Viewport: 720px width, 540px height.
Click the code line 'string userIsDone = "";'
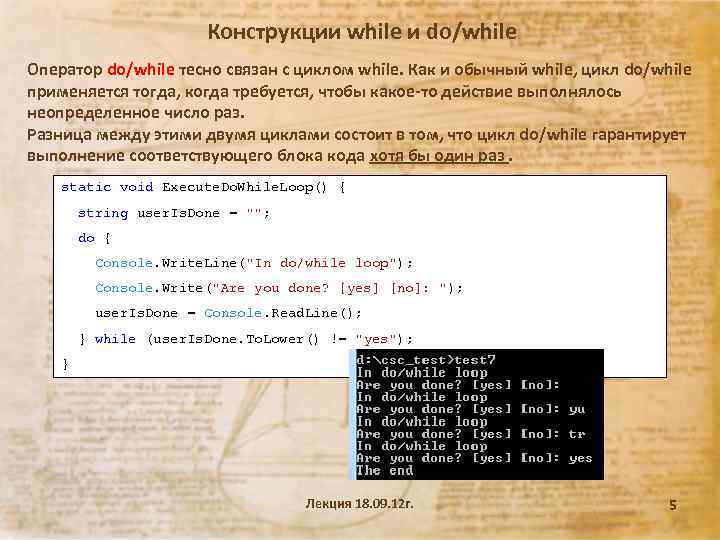pos(174,214)
